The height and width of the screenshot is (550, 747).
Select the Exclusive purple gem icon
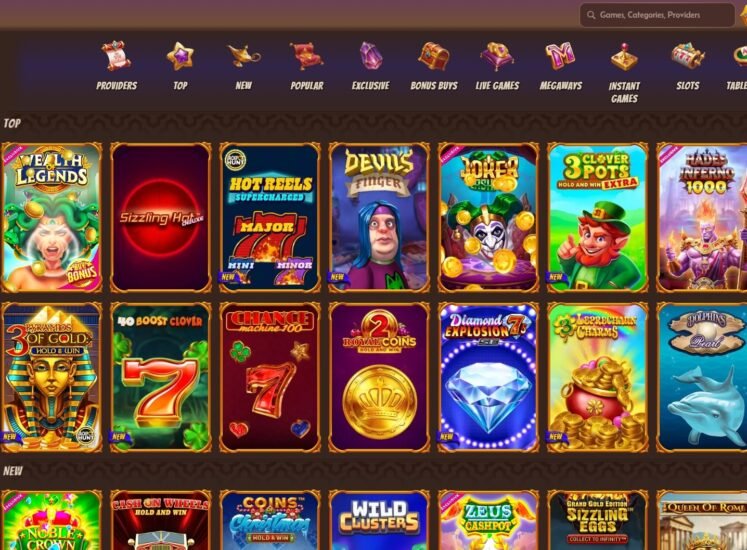(x=371, y=56)
